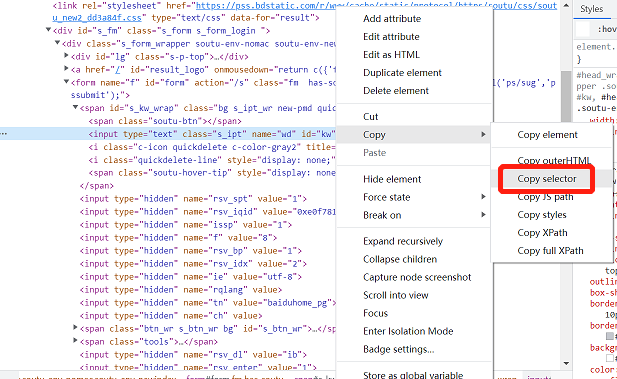Collapse the form name="f" node triangle

coord(66,82)
